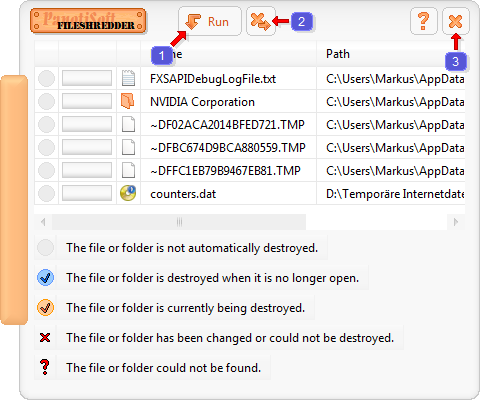Click the Path column header

[391, 54]
